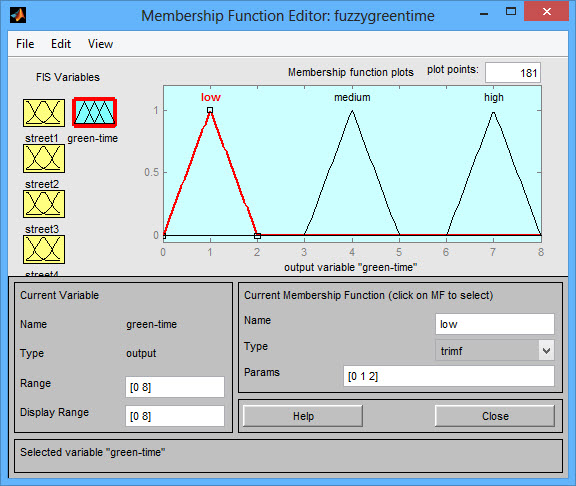Select the high membership function curve
This screenshot has height=486, width=576.
pyautogui.click(x=493, y=173)
